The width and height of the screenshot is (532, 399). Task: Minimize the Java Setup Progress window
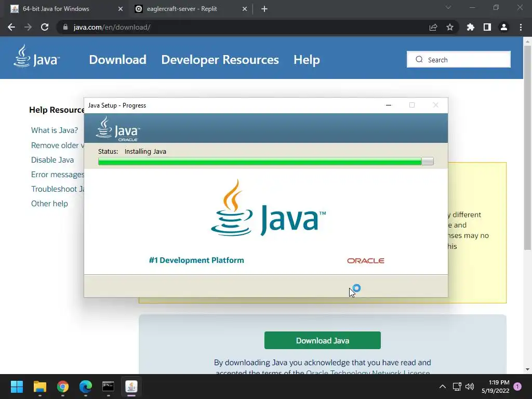click(x=389, y=105)
